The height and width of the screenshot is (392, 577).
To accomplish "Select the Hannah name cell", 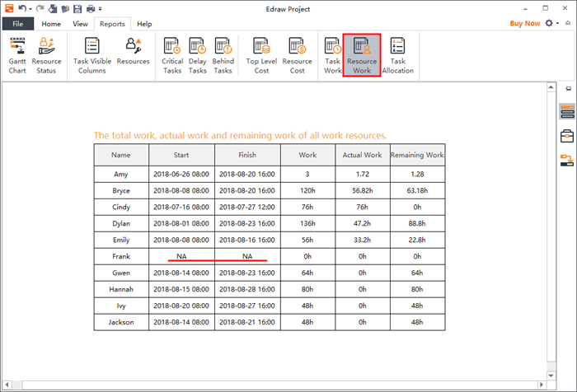I will (x=121, y=289).
